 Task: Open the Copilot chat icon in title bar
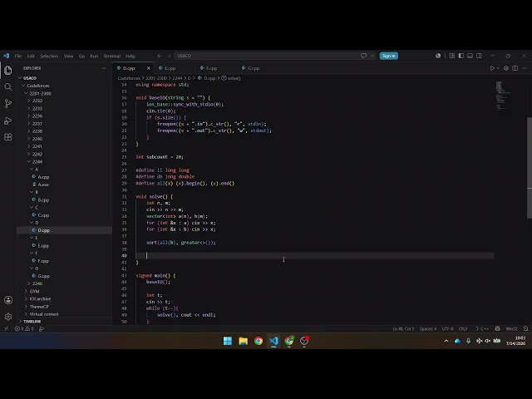click(364, 56)
